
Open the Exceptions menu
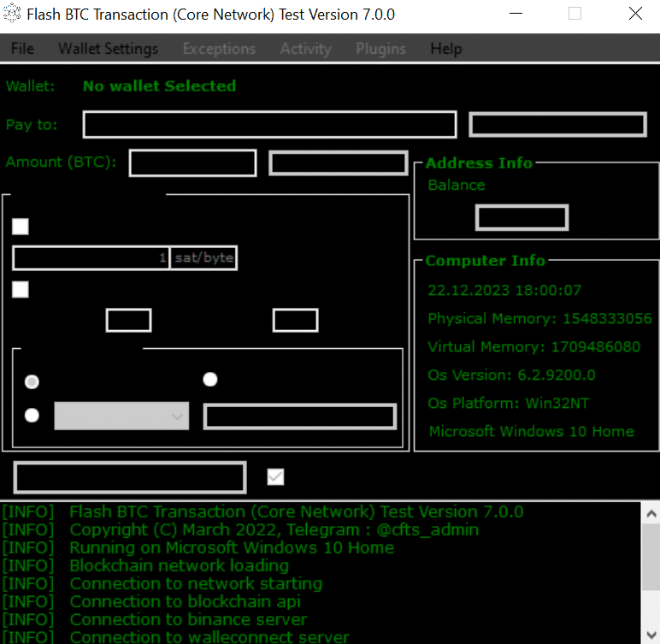[x=220, y=49]
